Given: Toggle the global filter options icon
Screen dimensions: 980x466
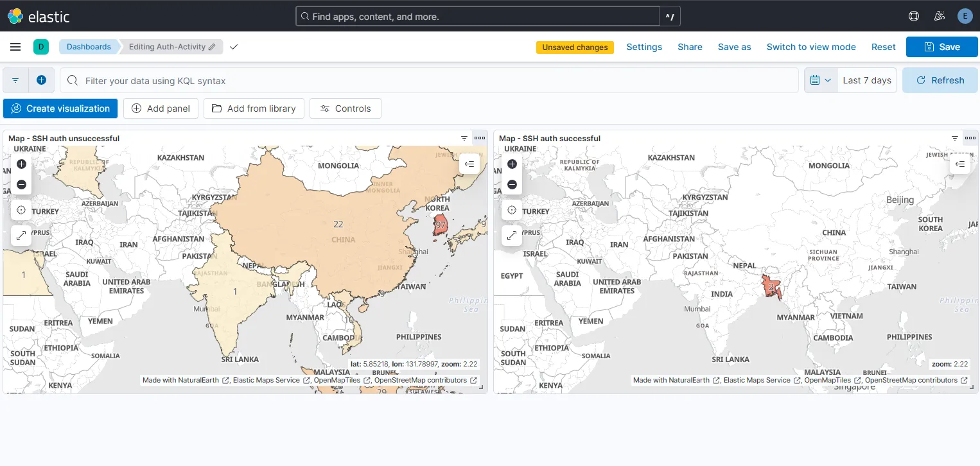Looking at the screenshot, I should [15, 80].
